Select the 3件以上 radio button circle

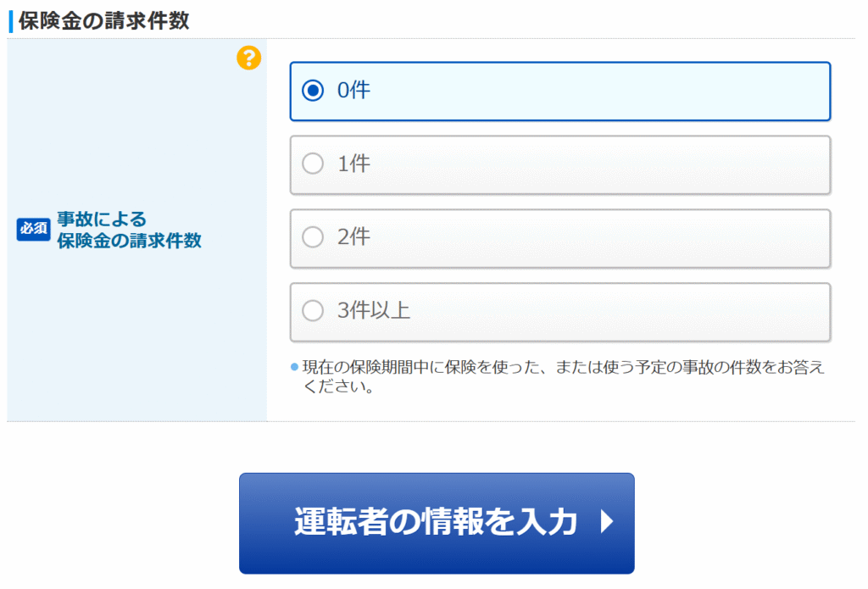pos(313,311)
